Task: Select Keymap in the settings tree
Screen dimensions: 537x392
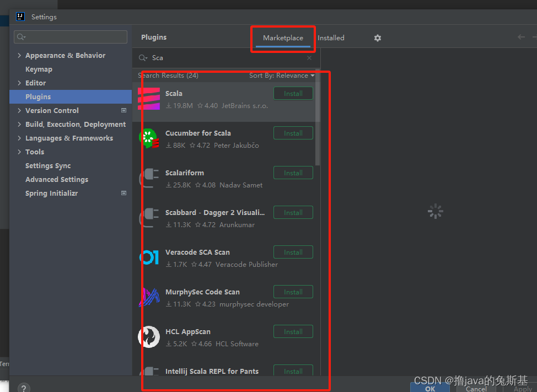Action: (39, 69)
